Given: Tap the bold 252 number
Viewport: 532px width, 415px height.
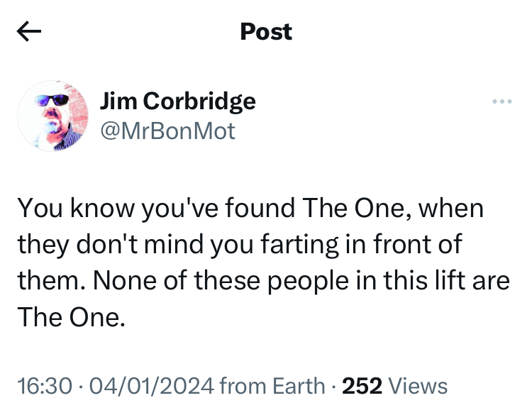Looking at the screenshot, I should coord(362,386).
